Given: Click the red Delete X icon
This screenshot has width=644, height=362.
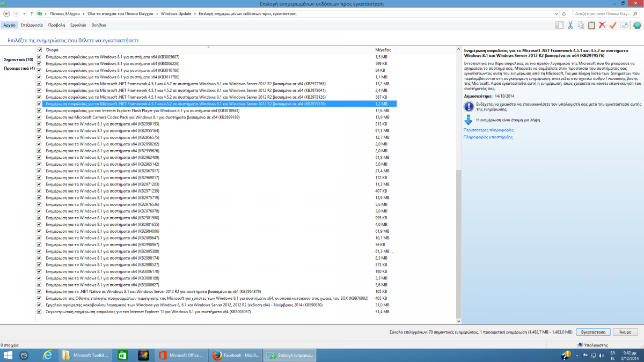Looking at the screenshot, I should coord(602,25).
